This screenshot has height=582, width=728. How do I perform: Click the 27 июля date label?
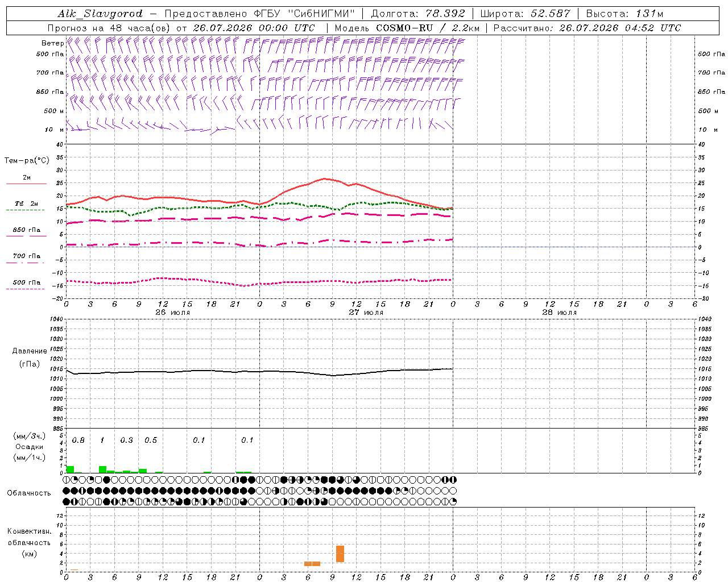click(x=366, y=312)
